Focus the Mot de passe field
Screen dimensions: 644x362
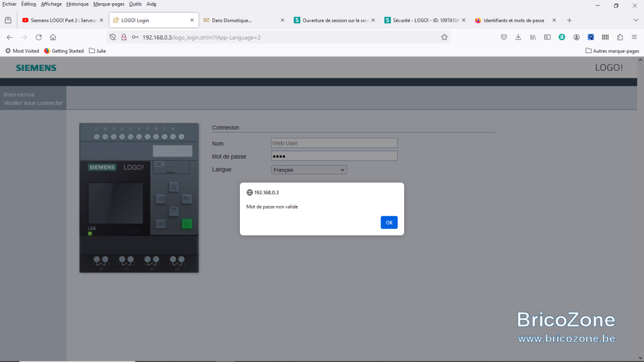(x=334, y=156)
